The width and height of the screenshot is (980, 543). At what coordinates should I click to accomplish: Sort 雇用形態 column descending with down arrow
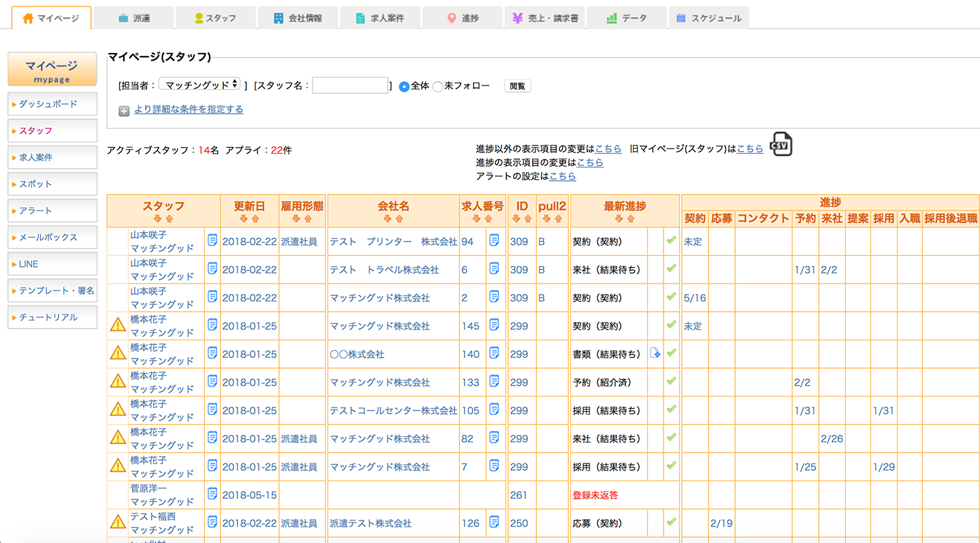(x=296, y=219)
